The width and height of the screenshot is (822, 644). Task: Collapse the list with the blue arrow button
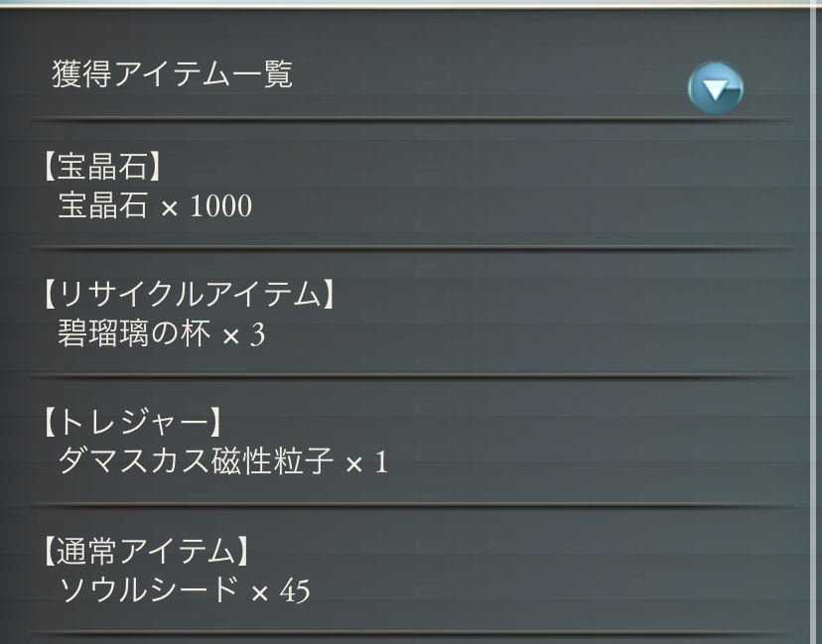click(x=715, y=89)
